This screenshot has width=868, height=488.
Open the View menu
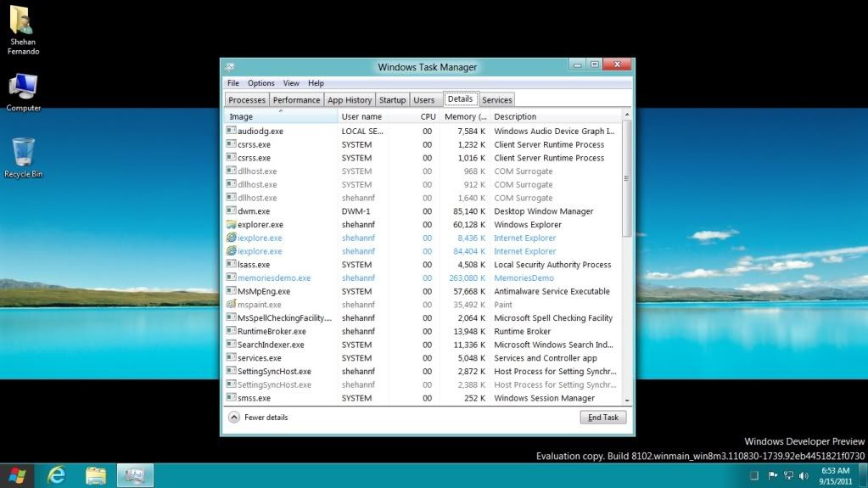[291, 83]
